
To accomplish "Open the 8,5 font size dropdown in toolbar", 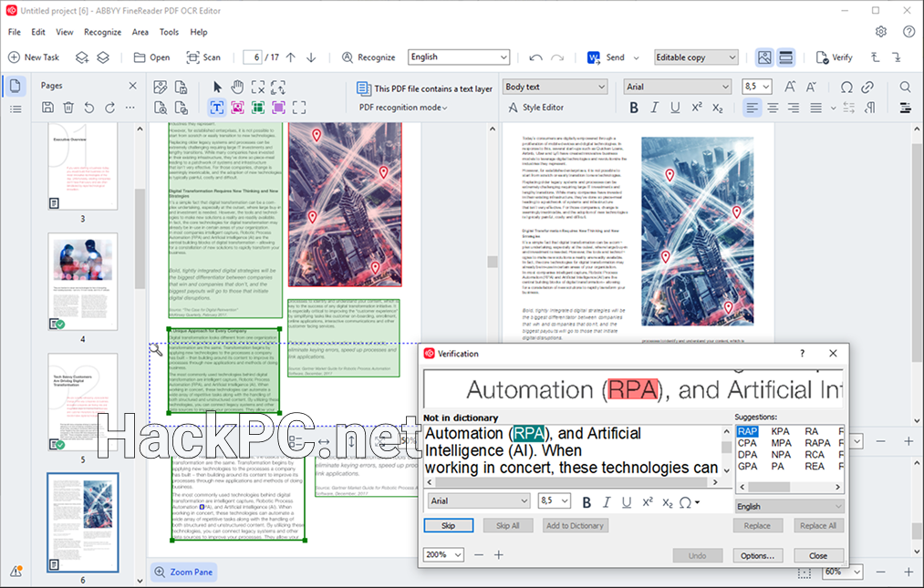I will click(x=757, y=87).
